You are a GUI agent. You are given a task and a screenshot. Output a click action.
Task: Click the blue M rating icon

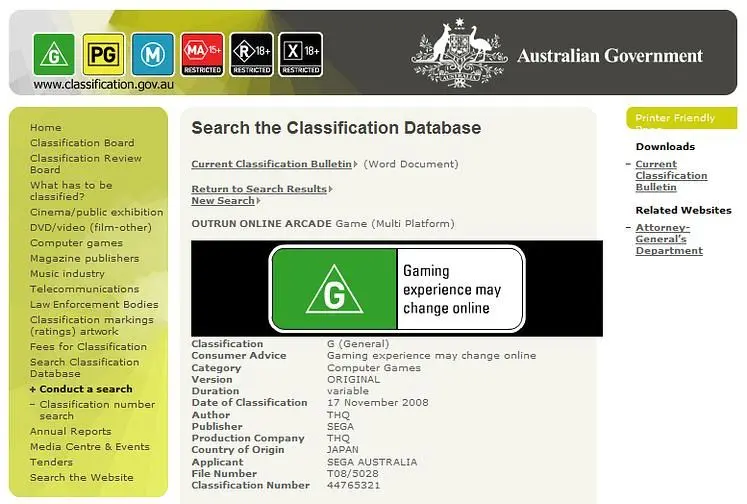tap(152, 54)
